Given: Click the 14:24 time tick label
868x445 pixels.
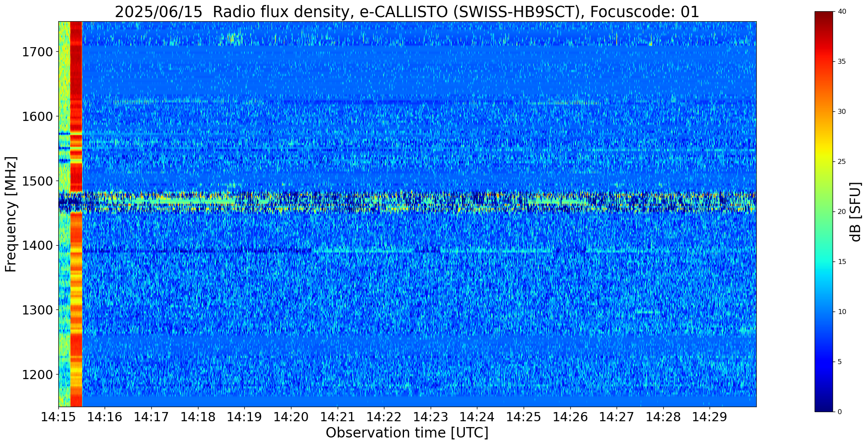Looking at the screenshot, I should 477,417.
